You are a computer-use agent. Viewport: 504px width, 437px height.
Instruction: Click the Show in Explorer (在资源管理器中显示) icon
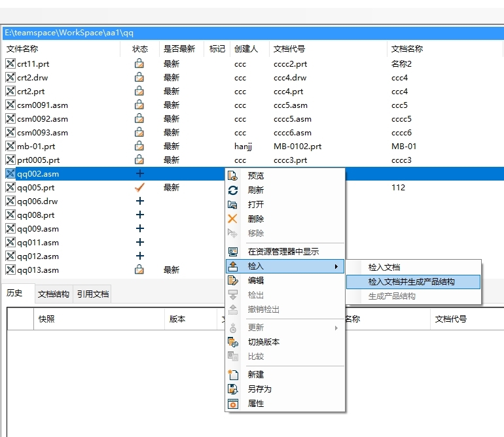point(233,252)
